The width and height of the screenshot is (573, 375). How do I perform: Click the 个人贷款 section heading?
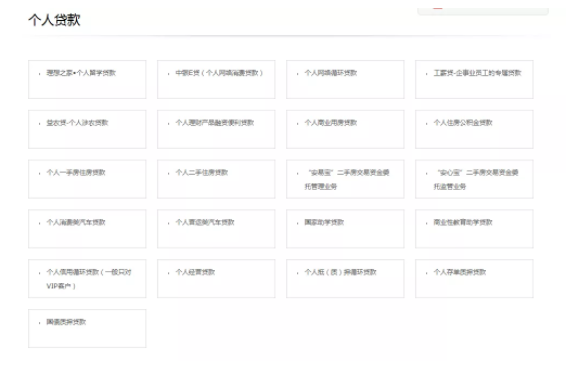click(x=54, y=20)
